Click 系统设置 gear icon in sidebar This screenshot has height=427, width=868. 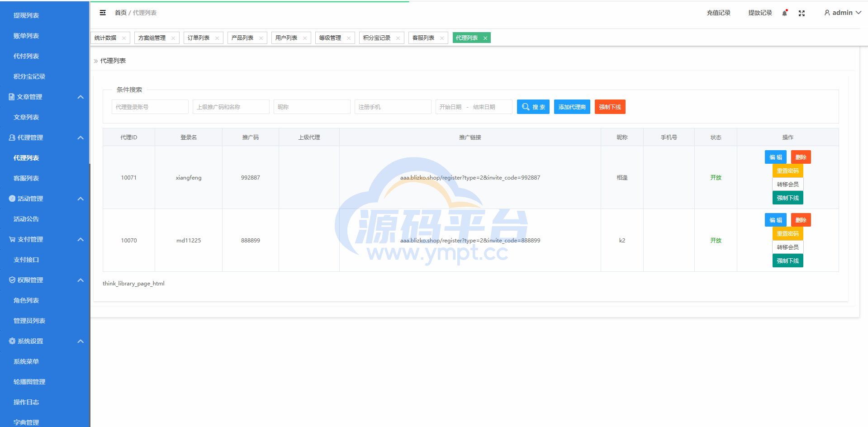[12, 341]
